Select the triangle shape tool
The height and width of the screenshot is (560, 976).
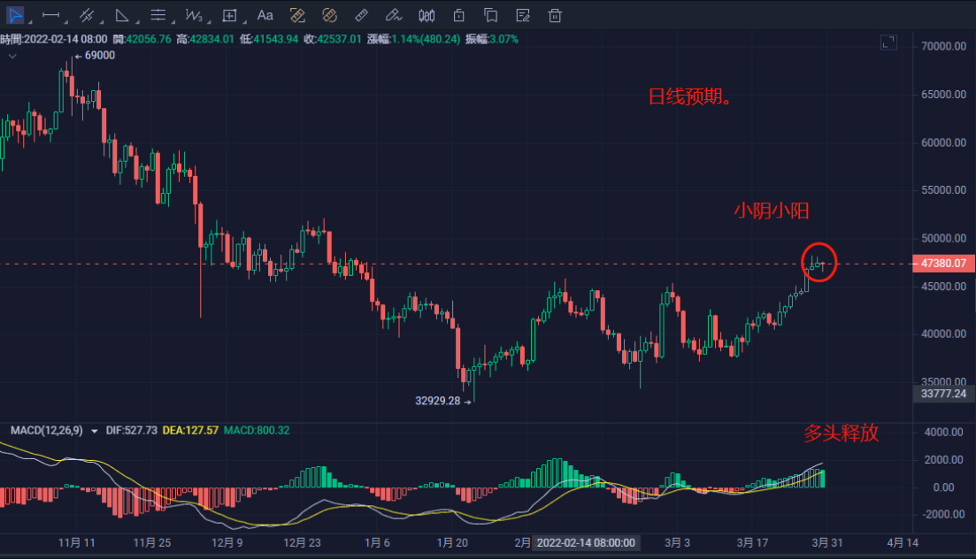122,15
